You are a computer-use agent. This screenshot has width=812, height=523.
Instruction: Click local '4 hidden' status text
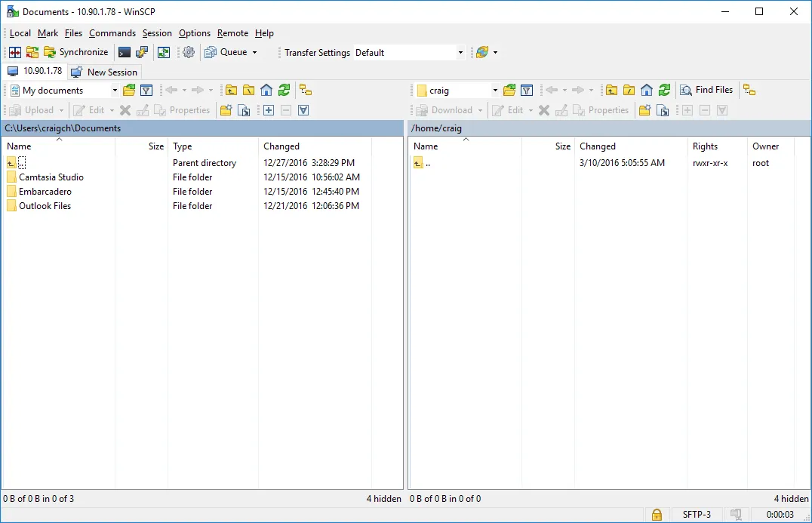(383, 499)
